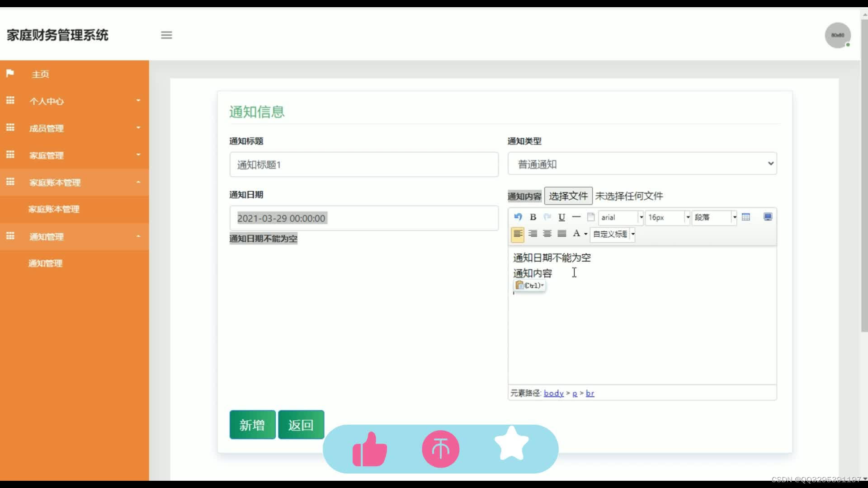Click the br link in element path

590,393
